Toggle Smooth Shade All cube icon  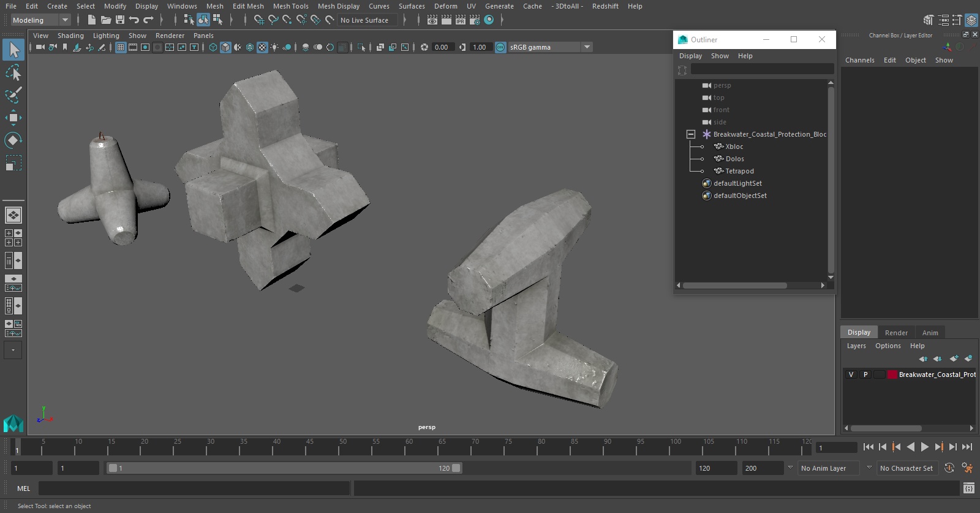[x=225, y=47]
